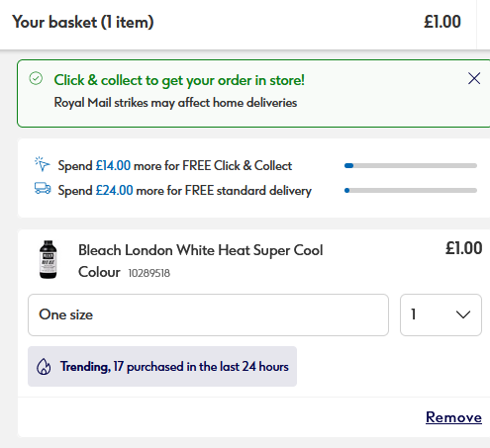Click the item price £1.00

pos(463,248)
